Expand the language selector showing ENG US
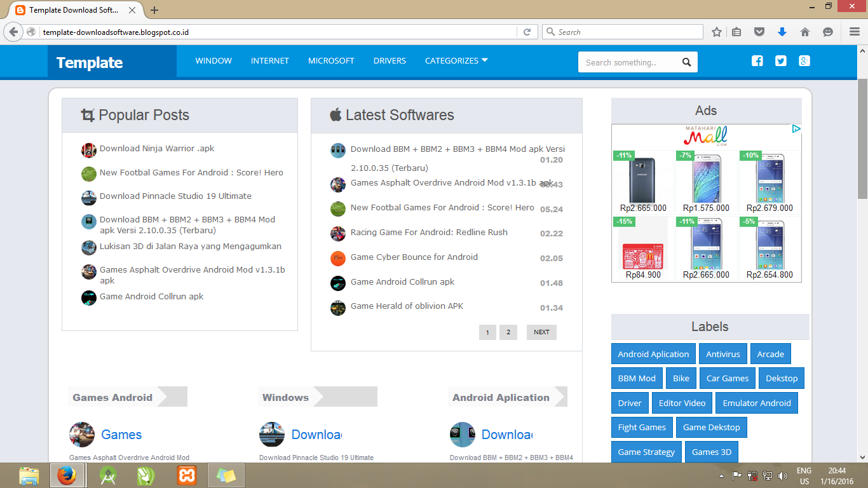The height and width of the screenshot is (488, 868). coord(804,475)
